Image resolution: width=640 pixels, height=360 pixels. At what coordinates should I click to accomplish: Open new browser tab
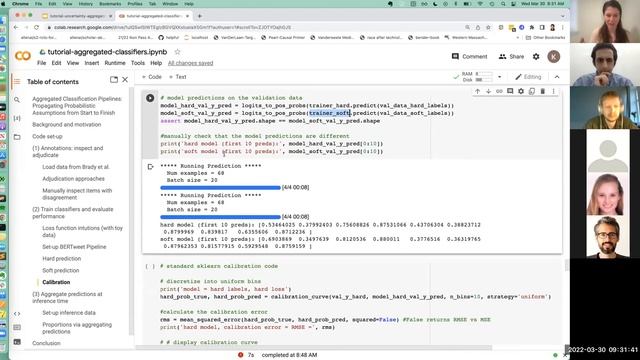[x=200, y=16]
